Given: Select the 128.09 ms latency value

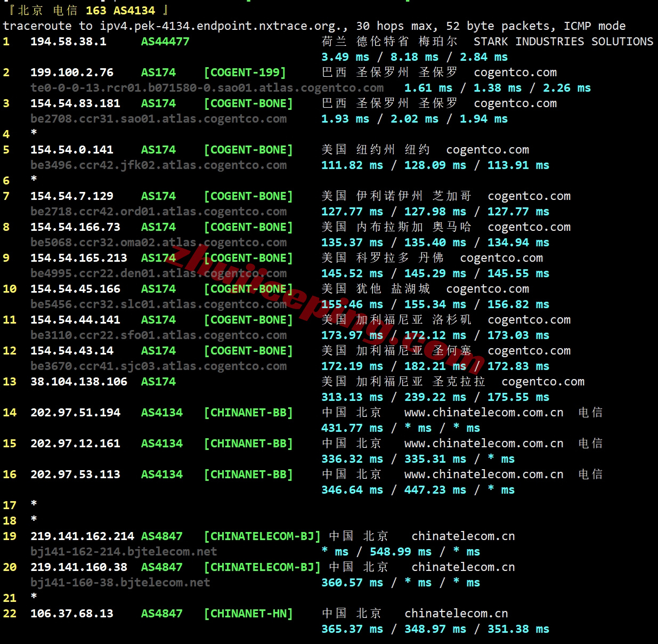Looking at the screenshot, I should click(435, 165).
